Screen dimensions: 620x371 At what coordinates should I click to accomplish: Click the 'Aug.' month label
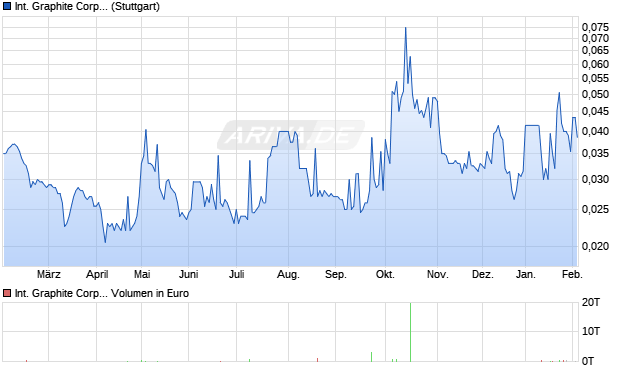tap(288, 274)
